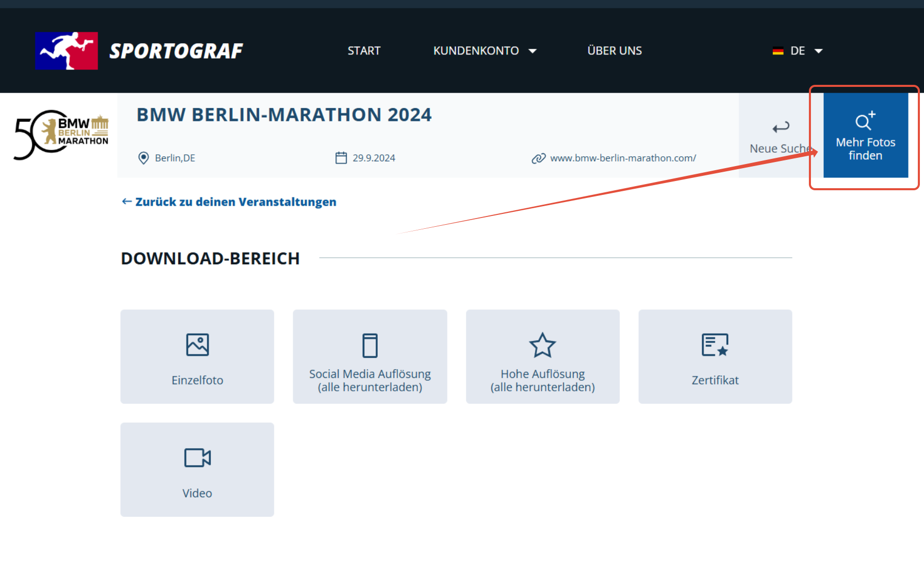924x562 pixels.
Task: Click the location pin icon
Action: (x=144, y=158)
